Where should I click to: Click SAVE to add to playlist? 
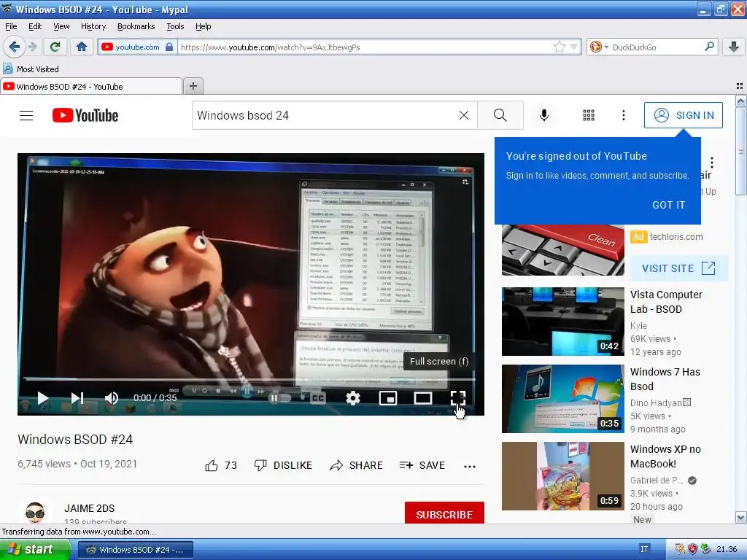pyautogui.click(x=422, y=465)
